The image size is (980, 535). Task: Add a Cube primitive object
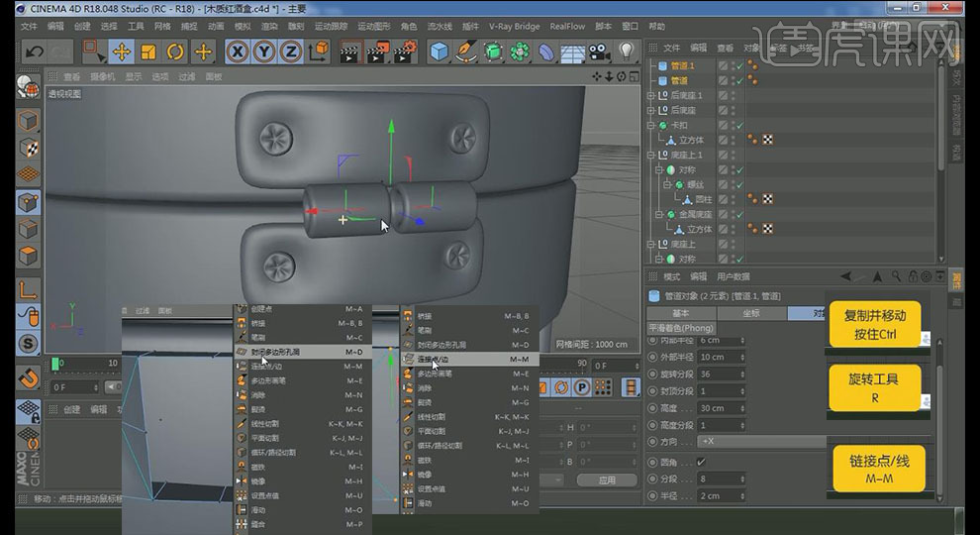tap(440, 52)
